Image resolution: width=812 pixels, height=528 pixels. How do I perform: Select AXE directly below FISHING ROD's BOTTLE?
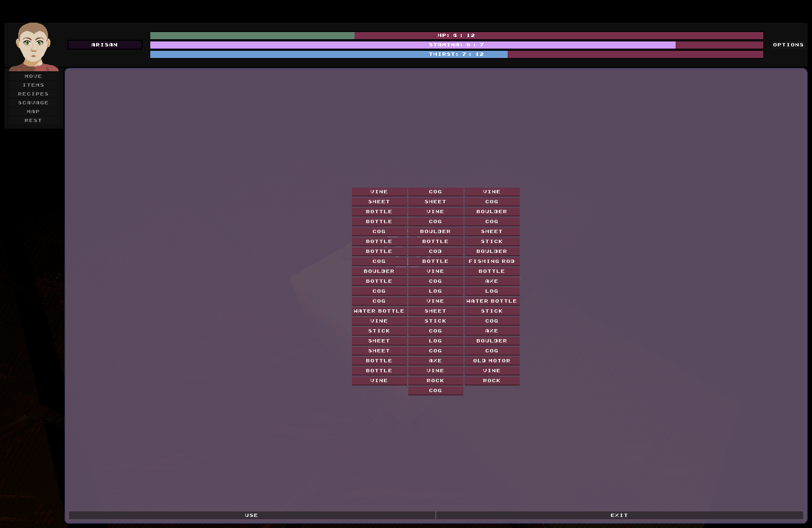click(492, 281)
